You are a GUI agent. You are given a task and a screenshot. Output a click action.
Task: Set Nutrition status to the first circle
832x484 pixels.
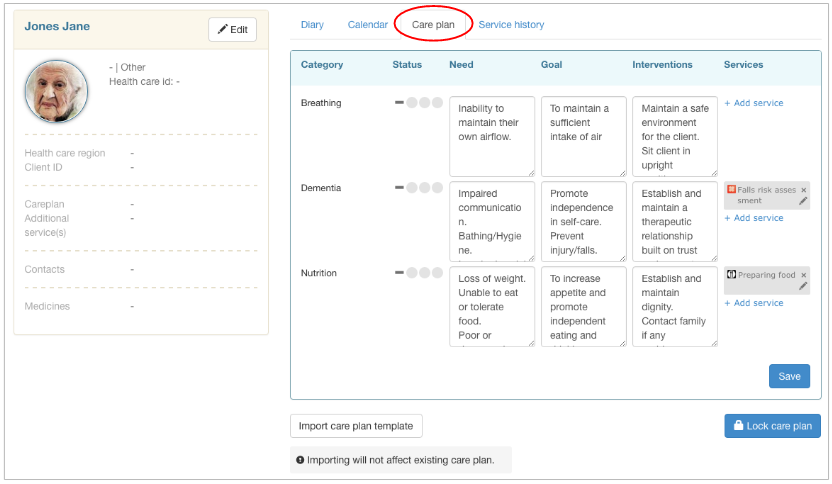412,273
